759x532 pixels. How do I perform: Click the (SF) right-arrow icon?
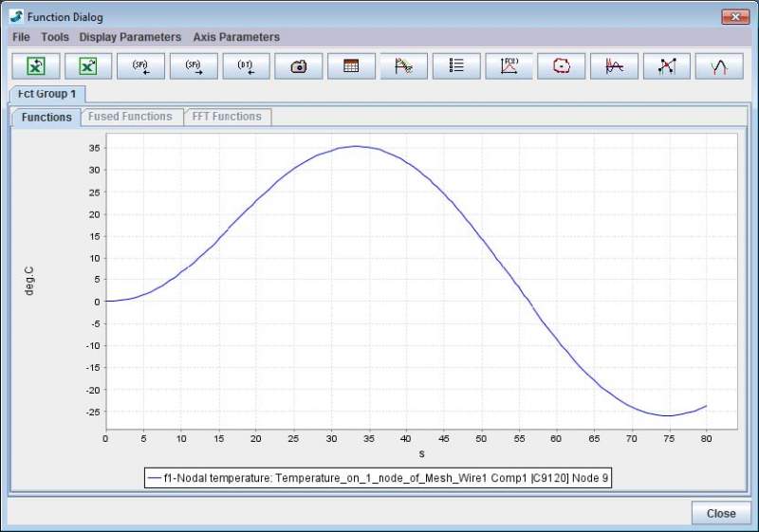pyautogui.click(x=194, y=65)
